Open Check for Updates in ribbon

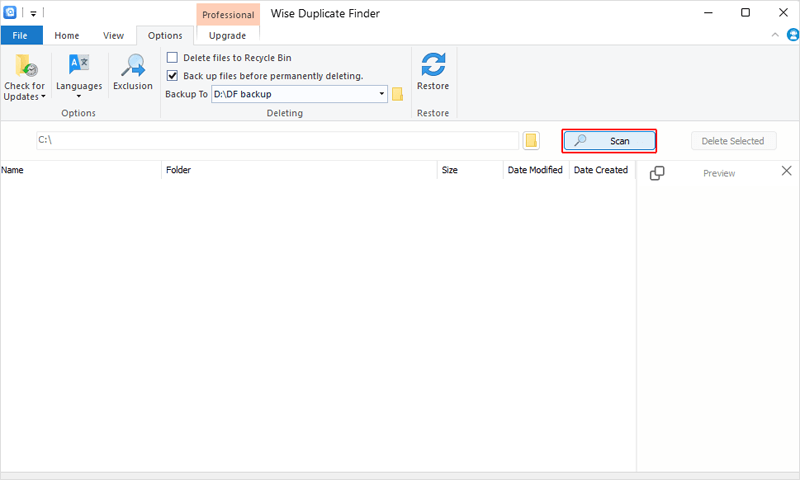click(24, 77)
